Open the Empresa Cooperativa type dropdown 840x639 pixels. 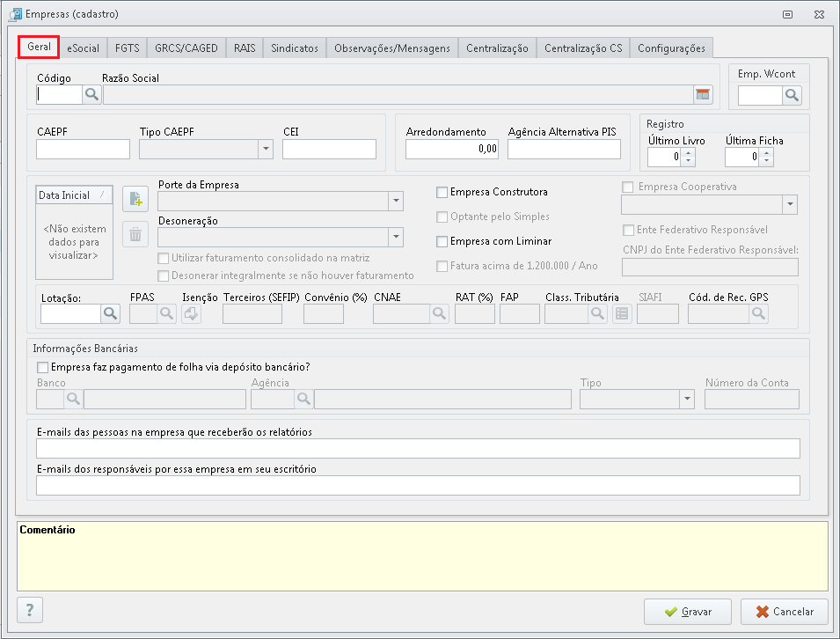click(790, 204)
